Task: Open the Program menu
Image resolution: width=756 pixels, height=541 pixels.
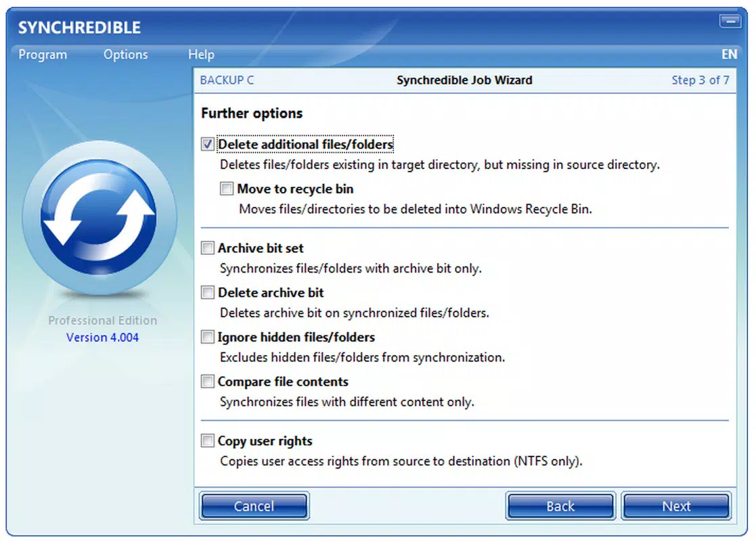Action: coord(43,54)
